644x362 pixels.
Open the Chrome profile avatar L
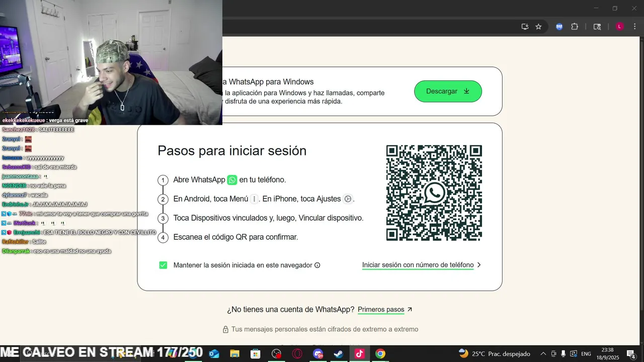point(620,27)
